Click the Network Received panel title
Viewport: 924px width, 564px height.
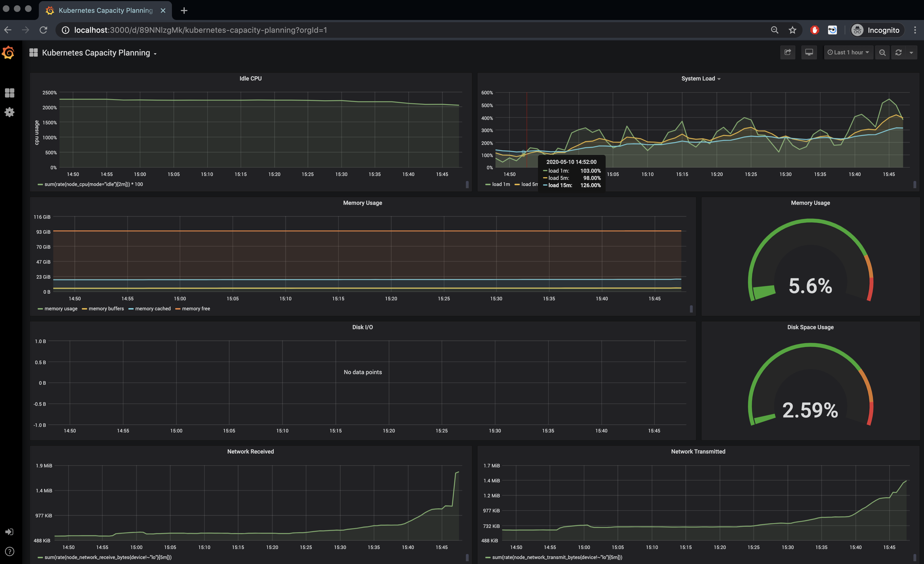click(250, 451)
